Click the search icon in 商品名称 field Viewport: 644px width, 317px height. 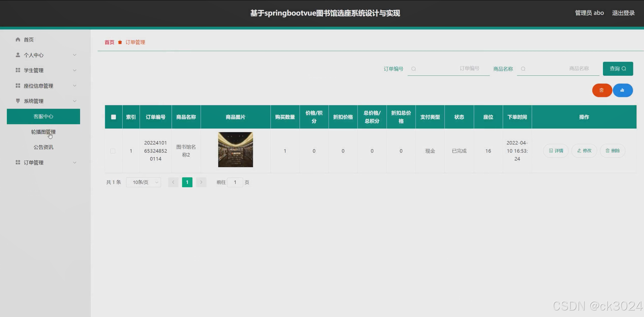[523, 69]
